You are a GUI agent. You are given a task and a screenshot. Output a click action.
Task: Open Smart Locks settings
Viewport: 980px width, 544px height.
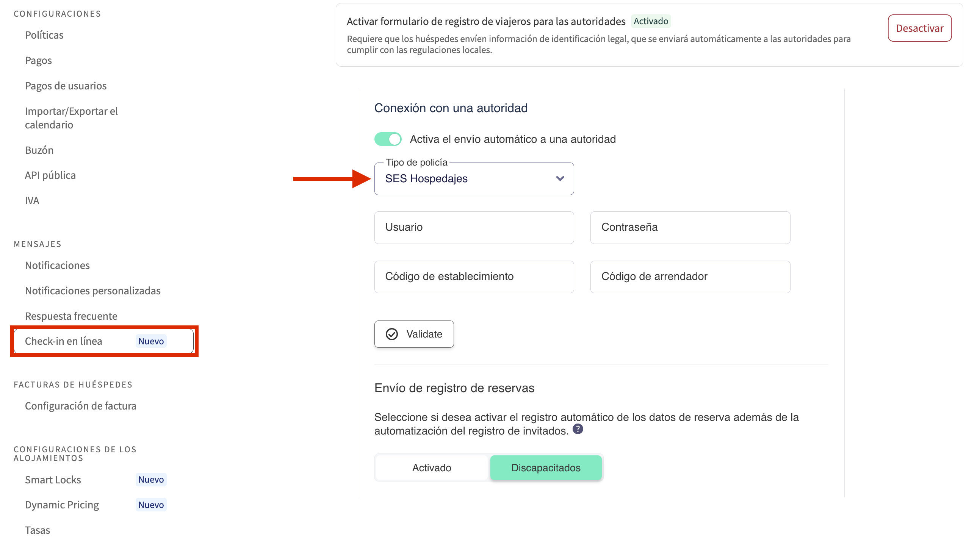53,480
